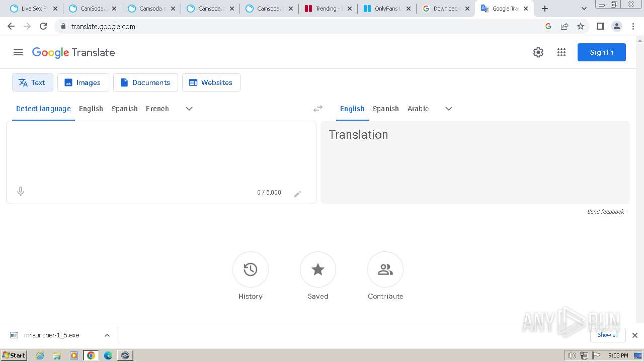Screen dimensions: 644x362
Task: Click the Google icon in address bar
Action: pos(548,26)
